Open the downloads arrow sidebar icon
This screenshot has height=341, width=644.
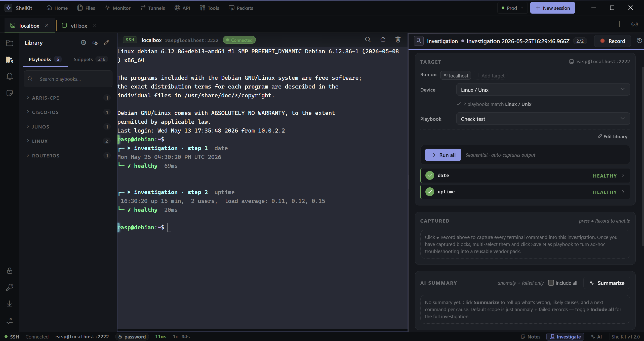[x=10, y=304]
